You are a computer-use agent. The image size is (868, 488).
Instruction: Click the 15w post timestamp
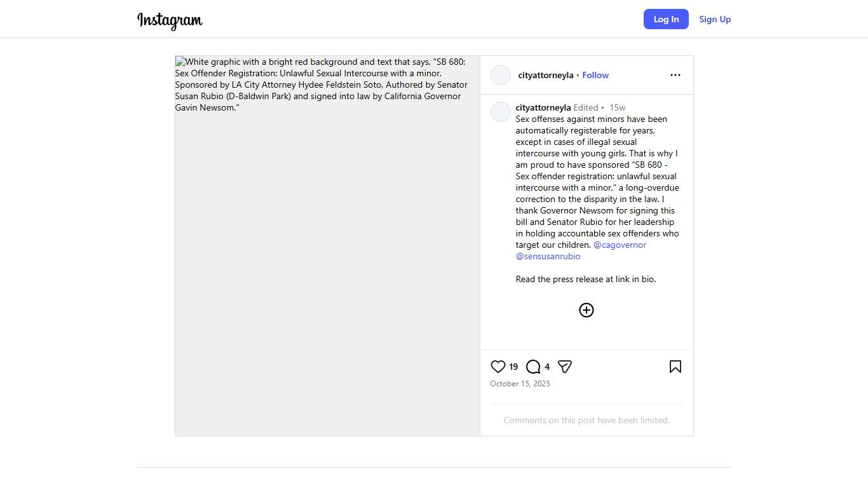(x=617, y=107)
